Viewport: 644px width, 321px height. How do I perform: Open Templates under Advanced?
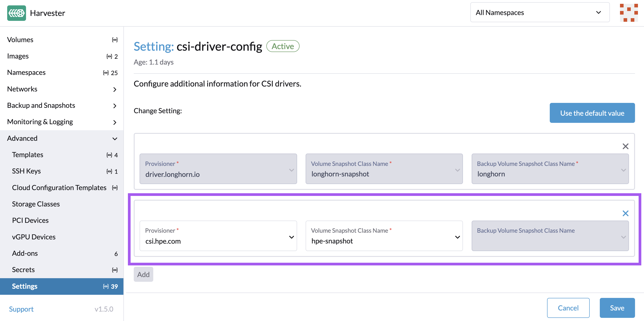pos(62,155)
